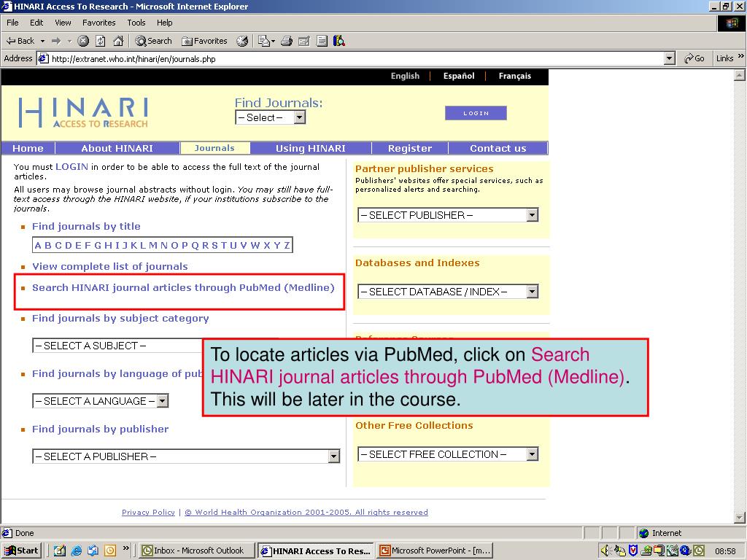747x560 pixels.
Task: Switch site language to Español
Action: (x=459, y=76)
